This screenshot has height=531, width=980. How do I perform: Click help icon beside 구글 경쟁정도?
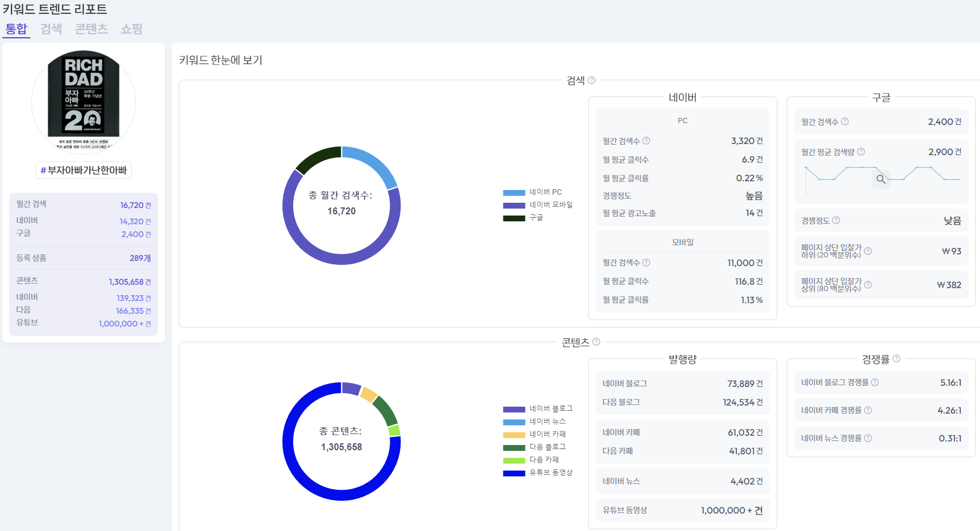[836, 220]
